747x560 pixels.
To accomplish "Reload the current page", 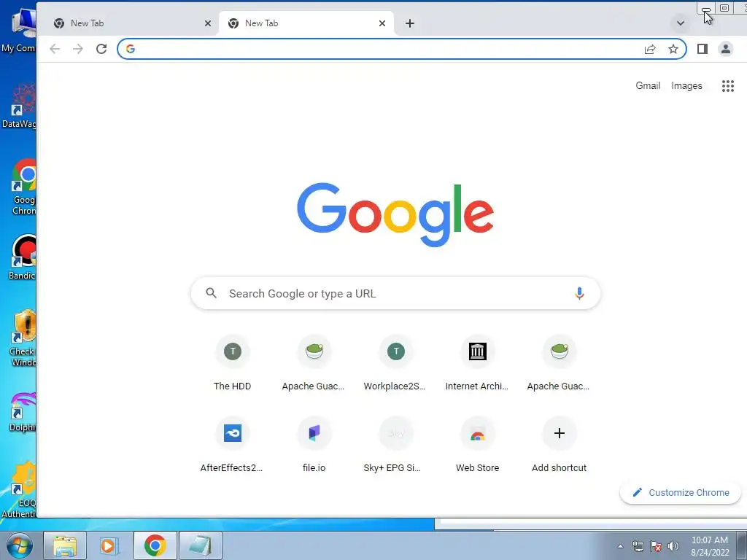I will click(101, 49).
